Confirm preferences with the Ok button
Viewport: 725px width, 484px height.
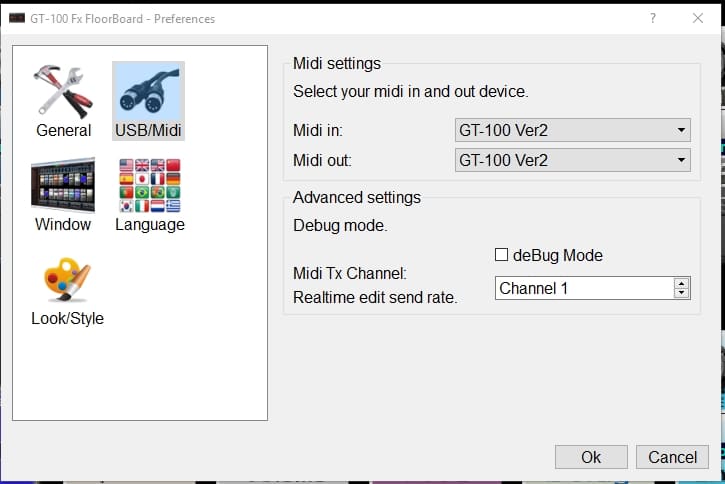pyautogui.click(x=591, y=457)
